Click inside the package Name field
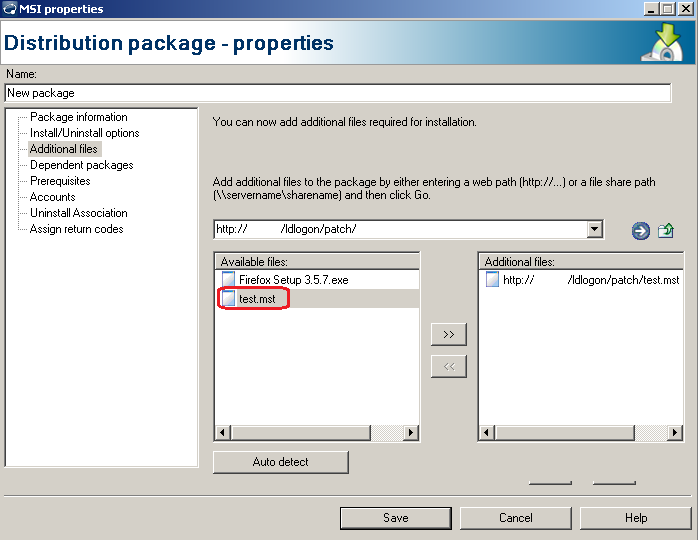This screenshot has width=698, height=540. click(x=336, y=93)
